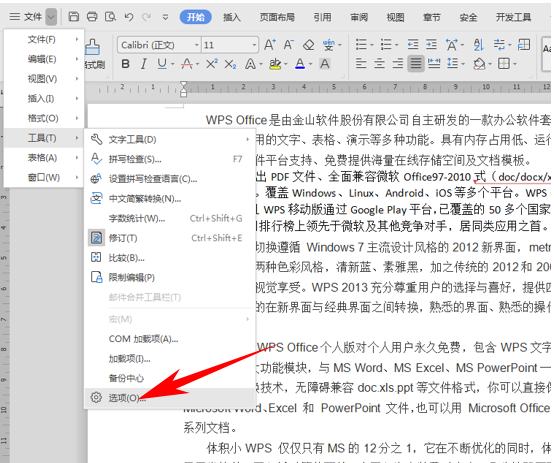Increase font size with A+ icon
This screenshot has width=554, height=463.
point(270,45)
